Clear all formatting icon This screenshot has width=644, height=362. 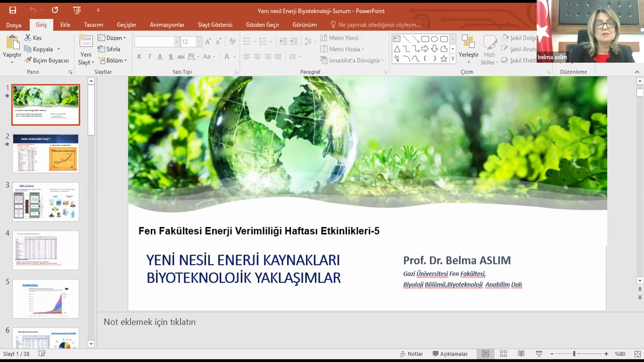click(232, 42)
